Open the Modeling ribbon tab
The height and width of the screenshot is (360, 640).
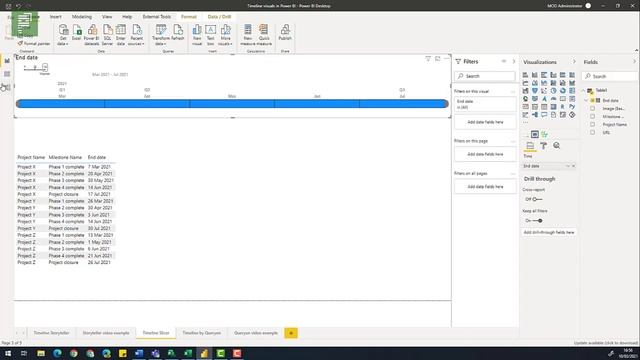(x=82, y=17)
